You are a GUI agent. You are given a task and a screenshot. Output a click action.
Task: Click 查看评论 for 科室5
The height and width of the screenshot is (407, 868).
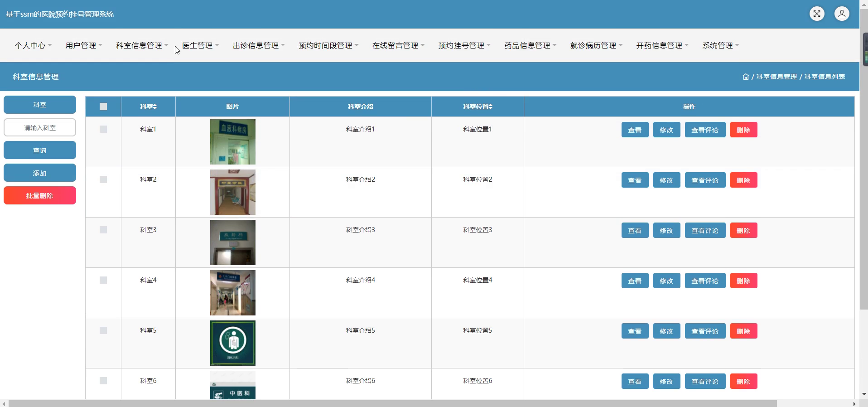coord(705,331)
